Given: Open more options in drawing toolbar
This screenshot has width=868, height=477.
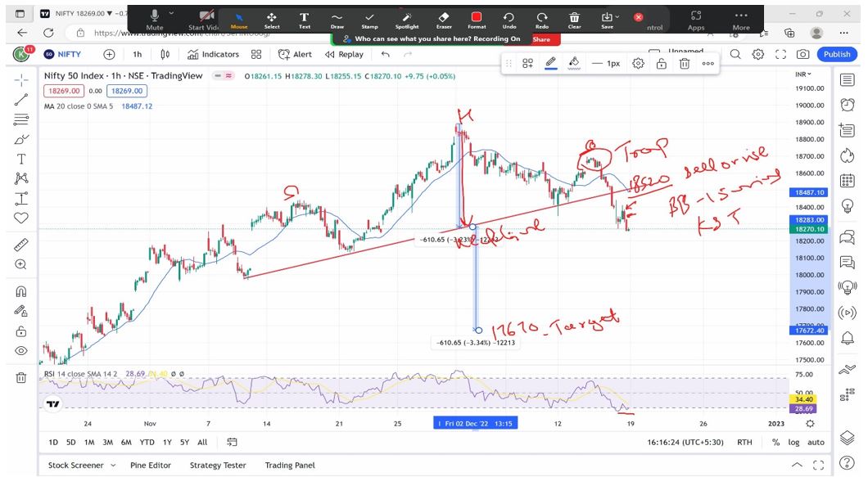Looking at the screenshot, I should tap(708, 64).
